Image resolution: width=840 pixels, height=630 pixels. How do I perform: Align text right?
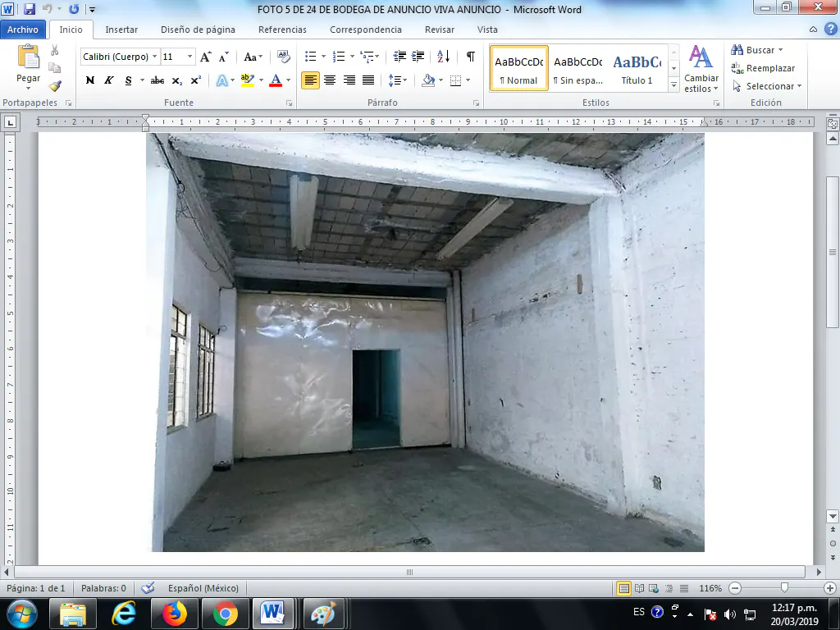349,80
